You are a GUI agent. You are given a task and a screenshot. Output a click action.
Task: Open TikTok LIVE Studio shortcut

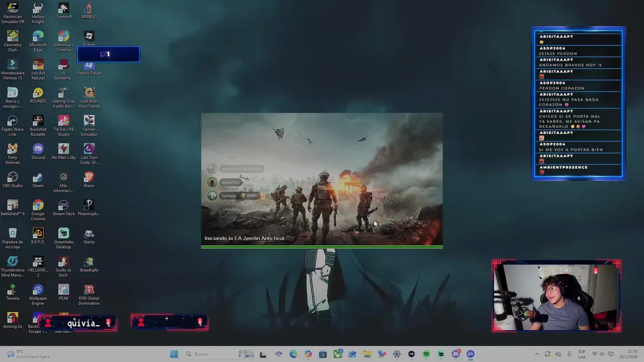point(63,126)
